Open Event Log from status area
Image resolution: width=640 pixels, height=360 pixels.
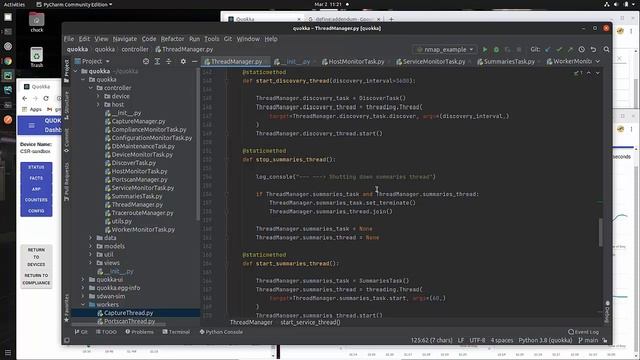click(x=583, y=332)
